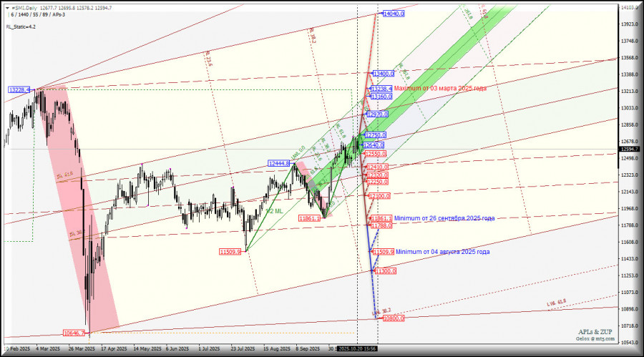Select the 12640.0 price label
Image resolution: width=644 pixels, height=357 pixels.
[x=374, y=145]
